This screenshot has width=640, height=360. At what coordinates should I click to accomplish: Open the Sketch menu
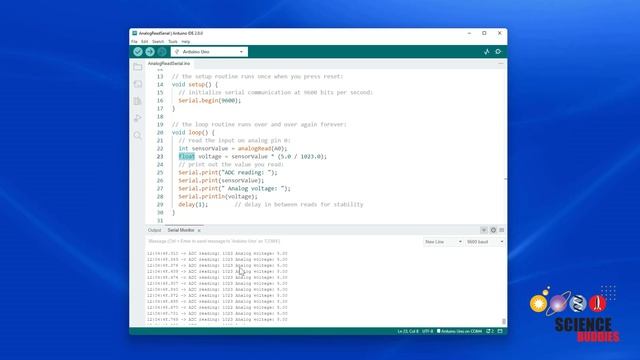click(158, 42)
